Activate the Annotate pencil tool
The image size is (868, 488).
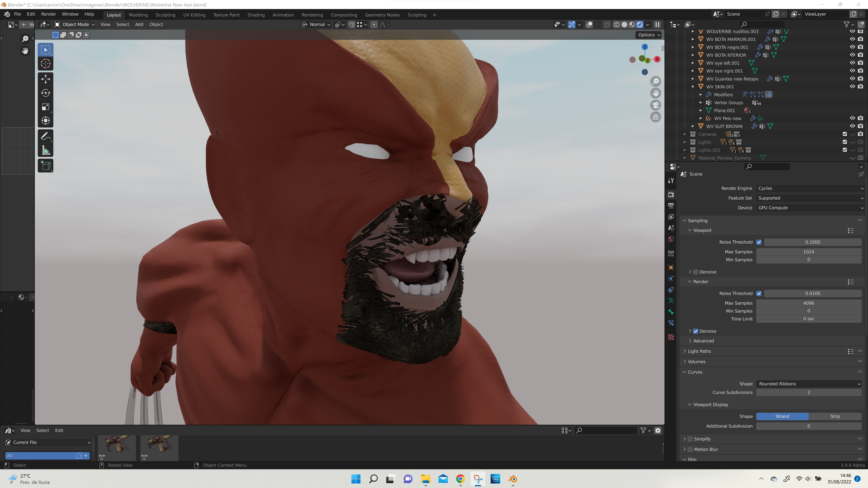pos(45,136)
